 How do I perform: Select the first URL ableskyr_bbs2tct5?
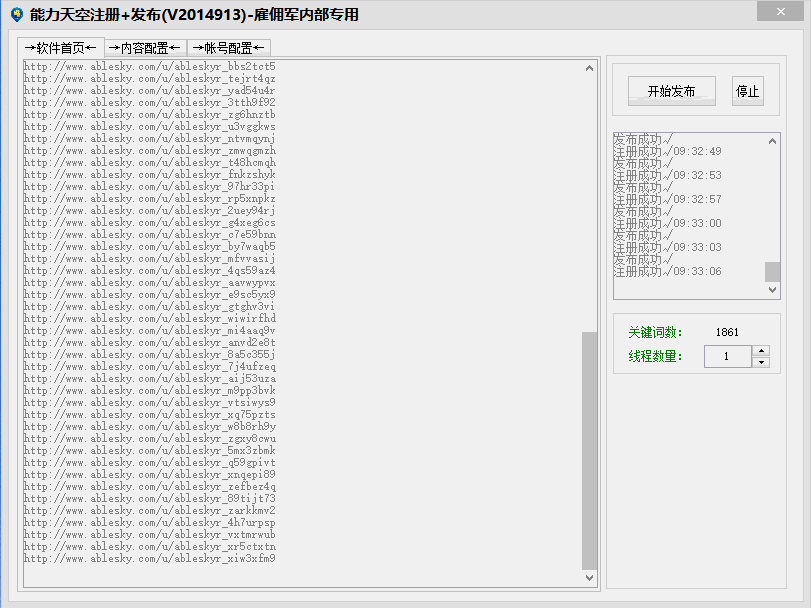[x=150, y=66]
